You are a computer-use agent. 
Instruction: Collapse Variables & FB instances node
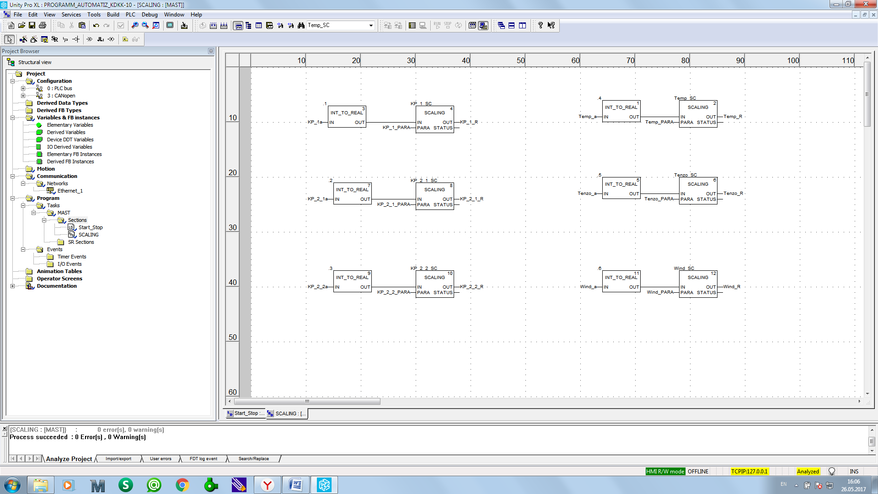pyautogui.click(x=12, y=118)
